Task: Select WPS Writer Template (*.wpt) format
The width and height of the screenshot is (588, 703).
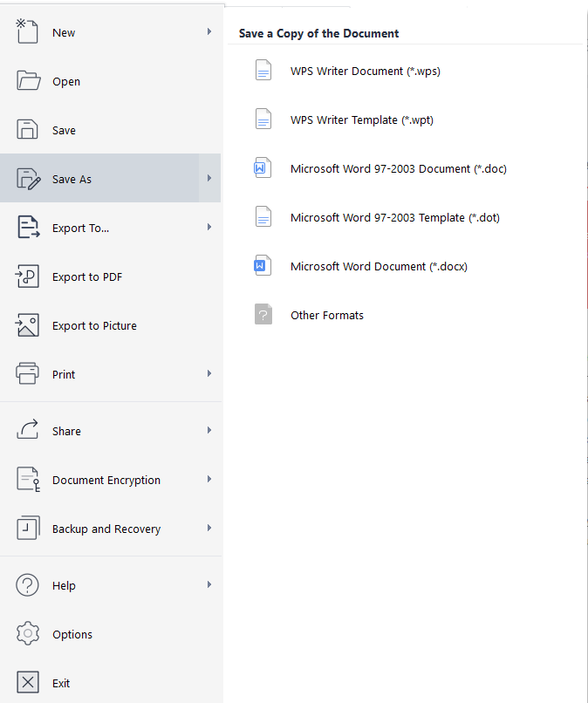Action: [x=361, y=119]
